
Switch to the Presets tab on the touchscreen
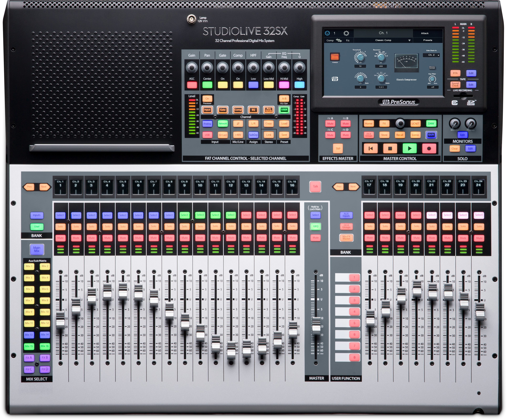click(x=428, y=40)
